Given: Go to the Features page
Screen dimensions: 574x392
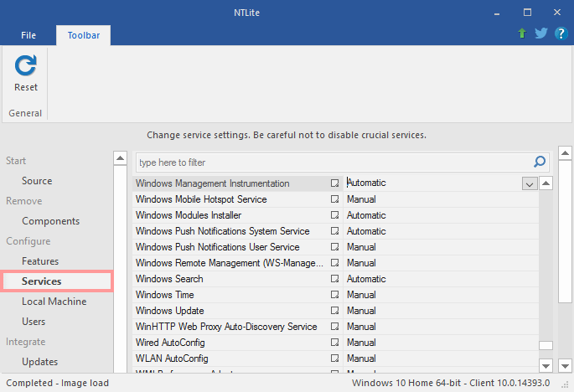Looking at the screenshot, I should [40, 261].
